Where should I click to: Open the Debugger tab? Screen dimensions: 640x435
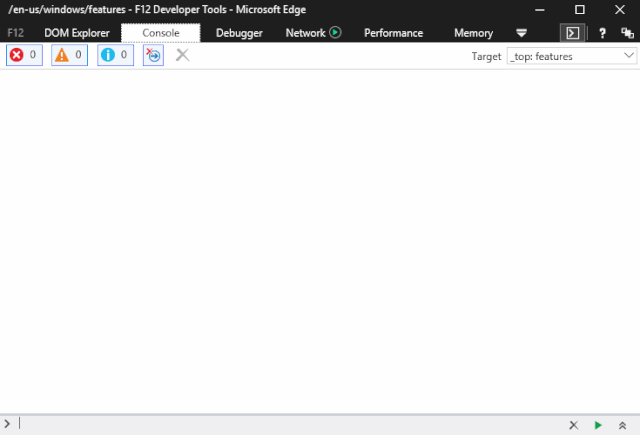pyautogui.click(x=239, y=33)
